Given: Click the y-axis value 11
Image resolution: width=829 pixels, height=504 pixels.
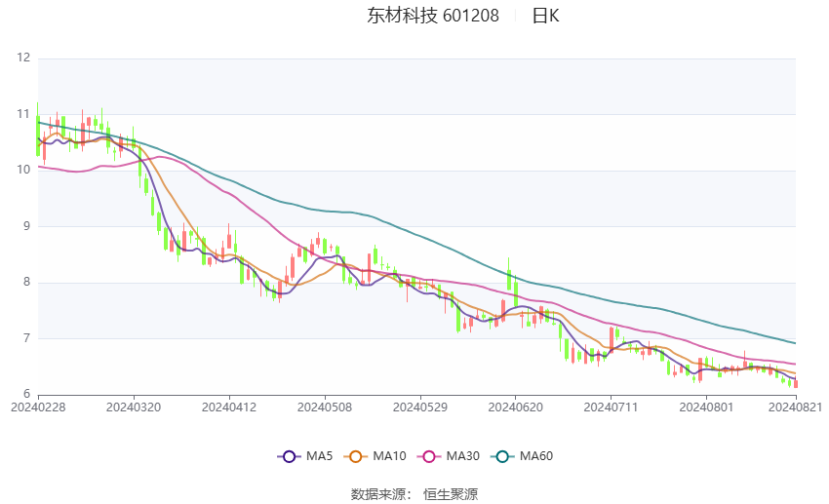Looking at the screenshot, I should [x=23, y=114].
